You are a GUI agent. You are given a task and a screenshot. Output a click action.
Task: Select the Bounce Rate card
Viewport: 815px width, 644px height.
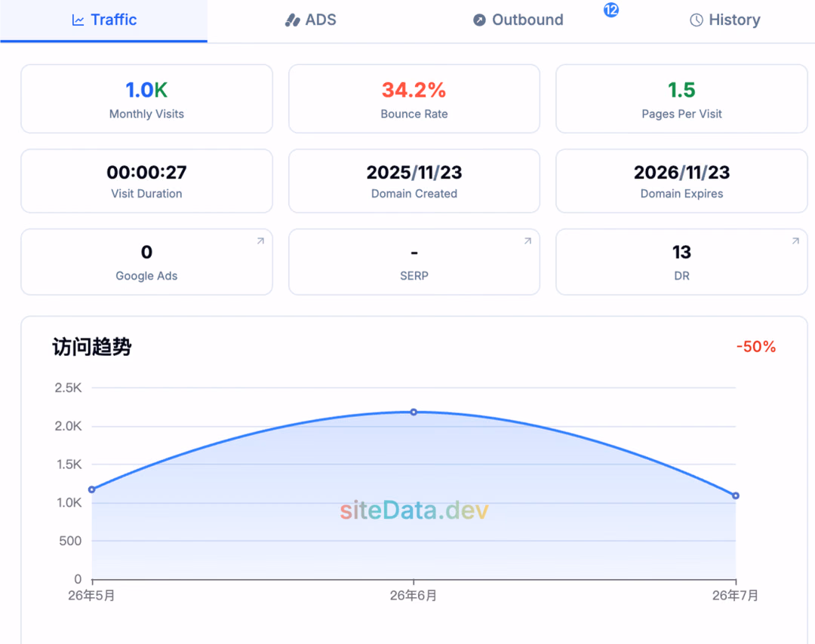pos(414,99)
